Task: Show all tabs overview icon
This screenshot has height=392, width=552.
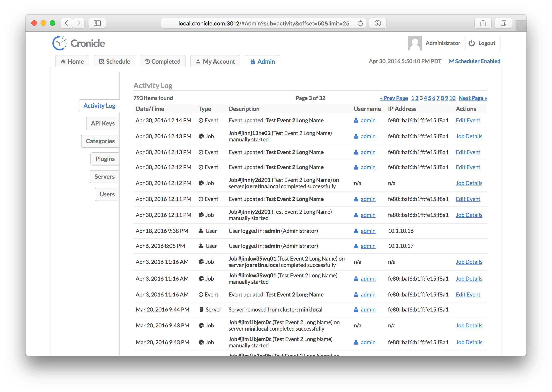Action: (503, 23)
